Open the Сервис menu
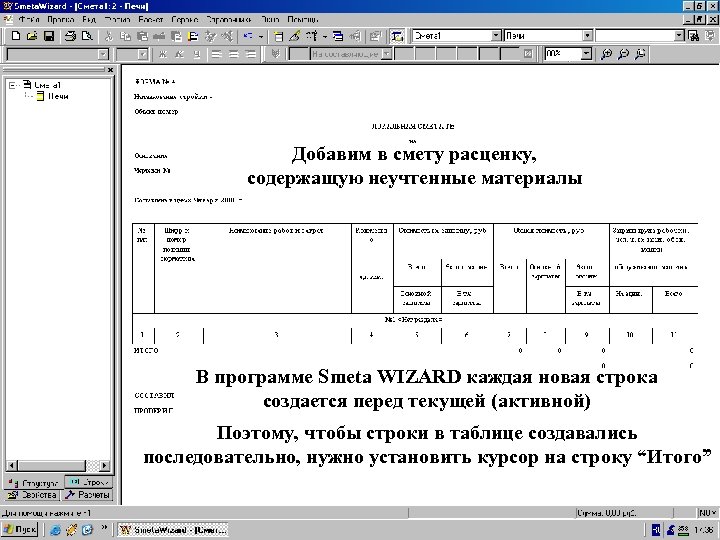The width and height of the screenshot is (720, 540). (x=185, y=19)
